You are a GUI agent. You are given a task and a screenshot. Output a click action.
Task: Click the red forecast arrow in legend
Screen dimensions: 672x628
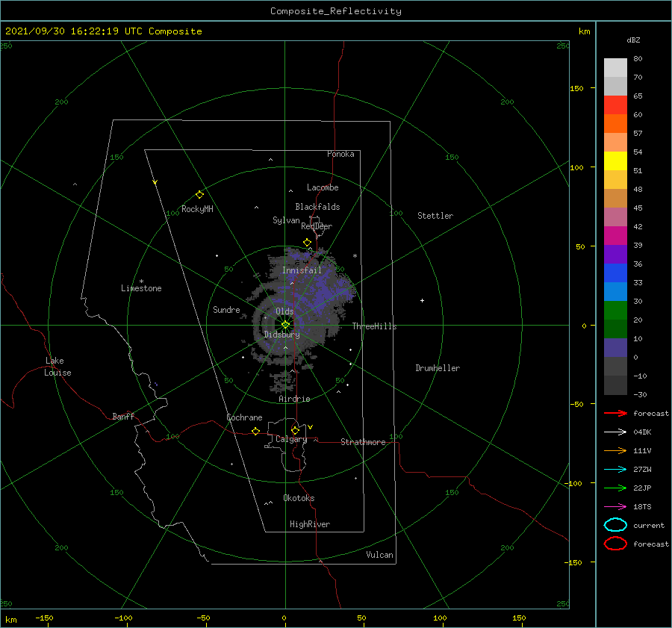[615, 413]
